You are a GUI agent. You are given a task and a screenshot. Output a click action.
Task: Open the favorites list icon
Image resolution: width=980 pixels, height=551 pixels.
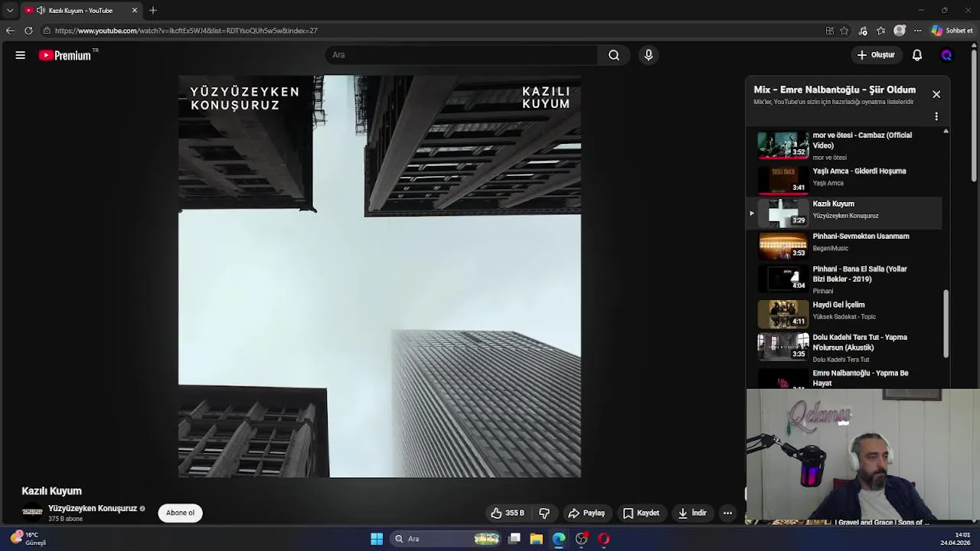pyautogui.click(x=881, y=31)
